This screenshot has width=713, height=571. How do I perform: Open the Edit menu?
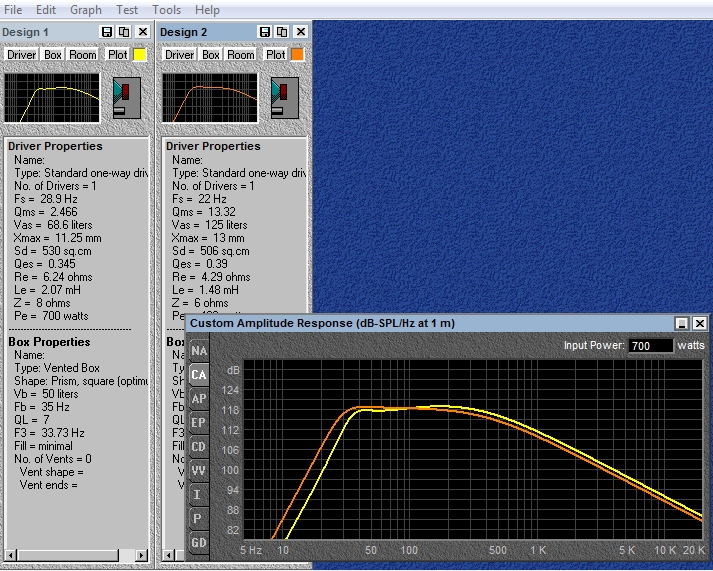tap(46, 10)
